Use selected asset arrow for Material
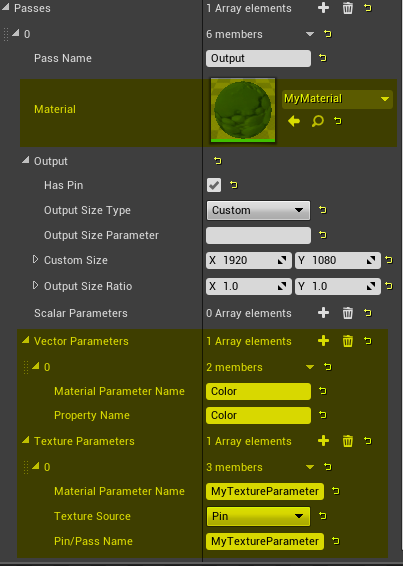403x566 pixels. point(294,121)
